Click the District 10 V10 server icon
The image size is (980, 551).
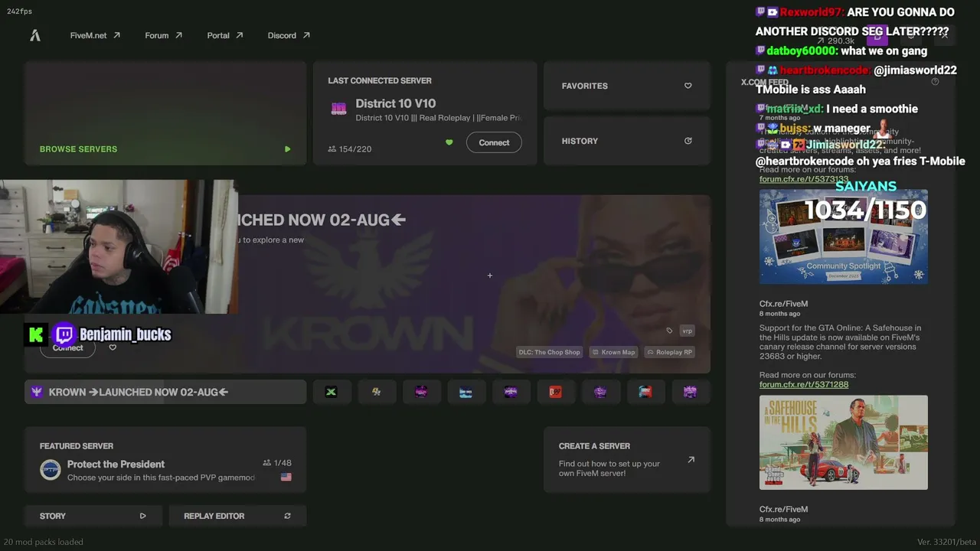pyautogui.click(x=338, y=109)
